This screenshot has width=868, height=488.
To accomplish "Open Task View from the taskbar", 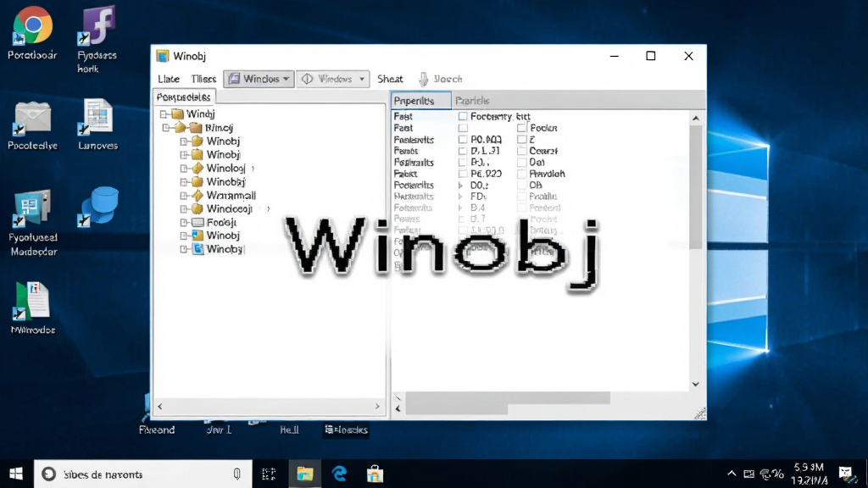I will [x=269, y=474].
